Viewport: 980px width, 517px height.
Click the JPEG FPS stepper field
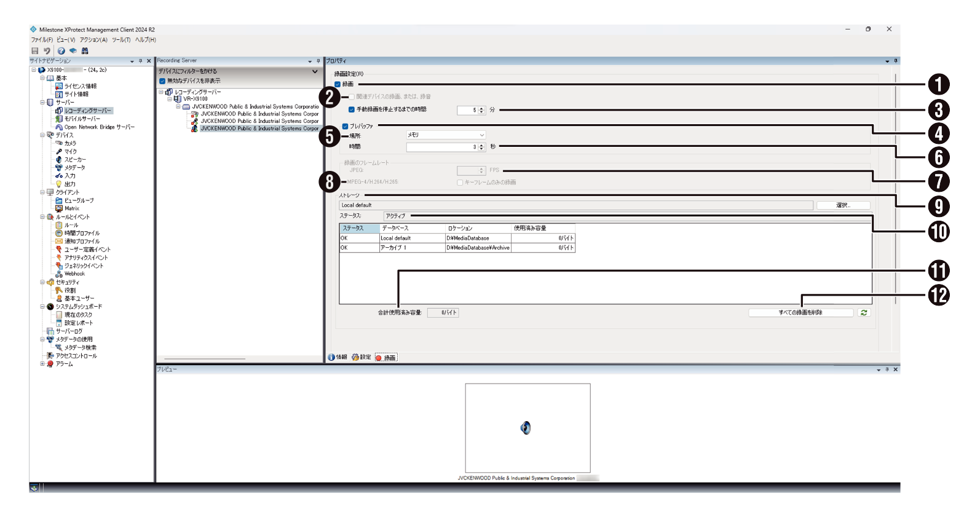pos(471,170)
